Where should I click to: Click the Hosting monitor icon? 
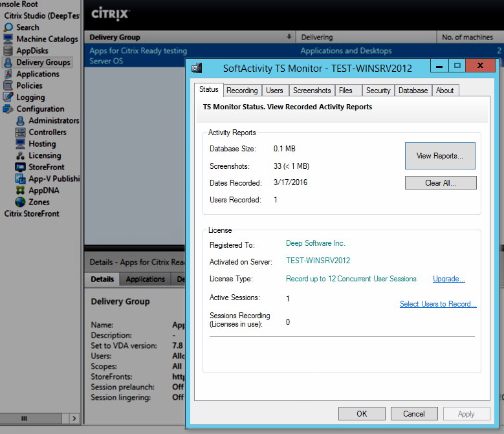coord(20,144)
